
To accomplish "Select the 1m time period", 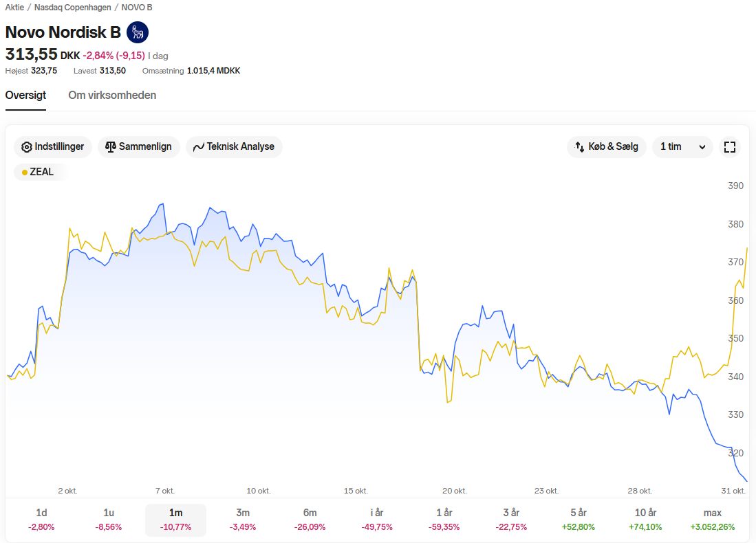I will point(175,520).
